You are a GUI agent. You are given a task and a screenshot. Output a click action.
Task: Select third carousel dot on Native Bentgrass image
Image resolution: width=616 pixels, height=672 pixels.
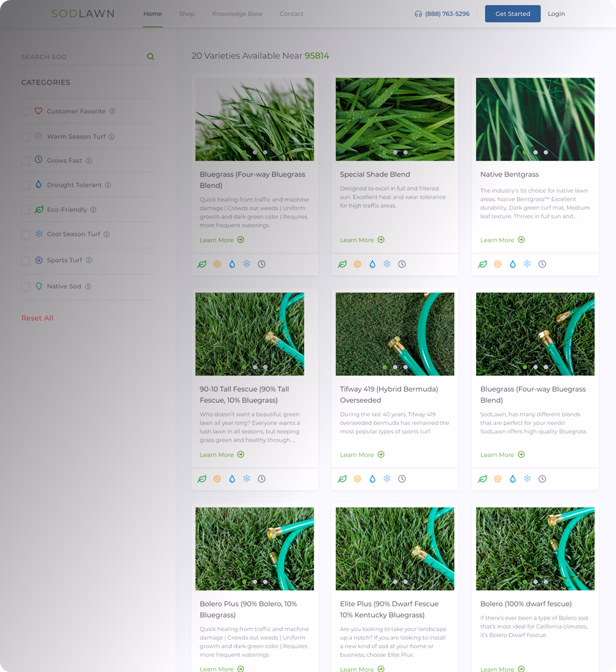pos(545,152)
